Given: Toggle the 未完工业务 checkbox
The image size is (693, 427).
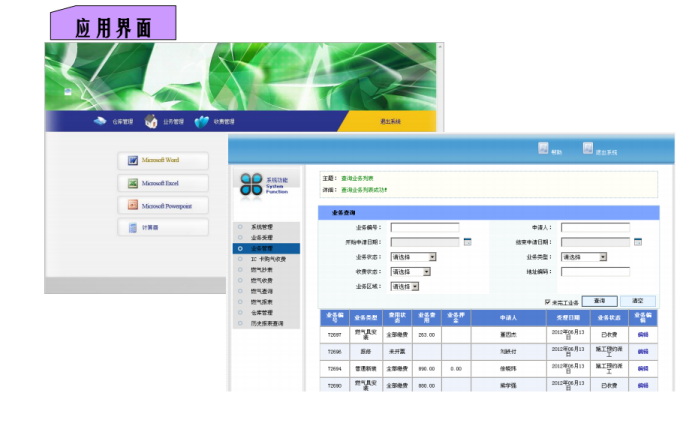Looking at the screenshot, I should click(x=547, y=301).
